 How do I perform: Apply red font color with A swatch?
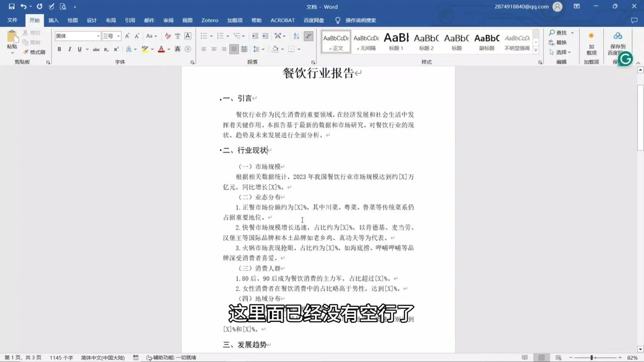point(161,49)
